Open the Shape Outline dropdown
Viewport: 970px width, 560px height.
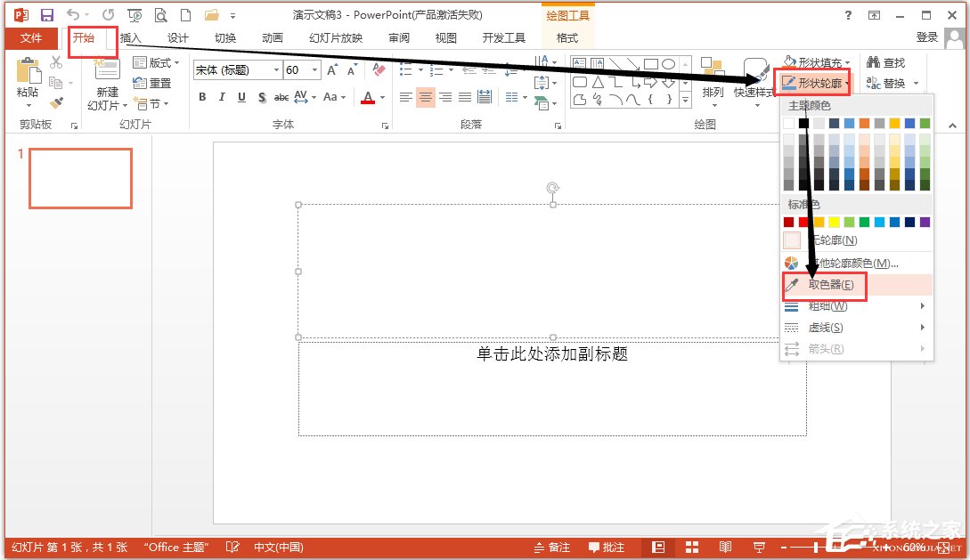pyautogui.click(x=815, y=83)
